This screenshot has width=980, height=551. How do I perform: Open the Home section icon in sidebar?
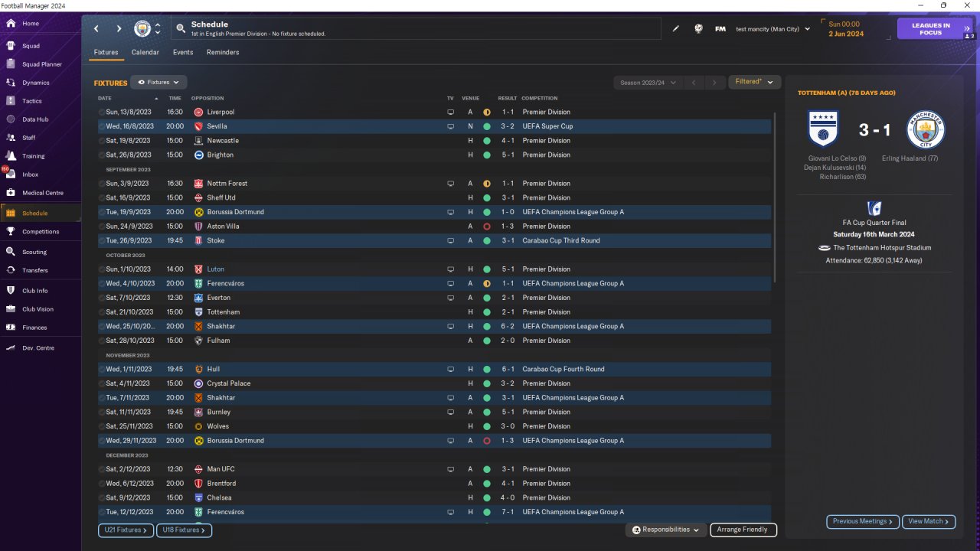[11, 24]
